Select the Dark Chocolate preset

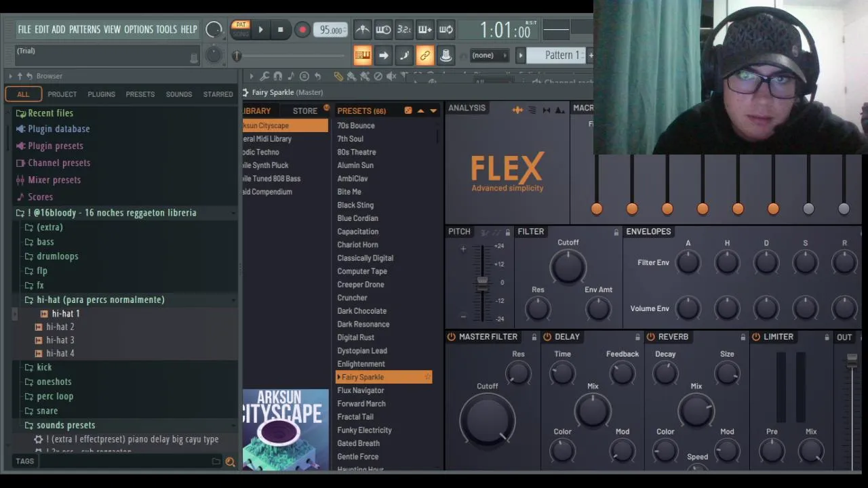coord(362,311)
